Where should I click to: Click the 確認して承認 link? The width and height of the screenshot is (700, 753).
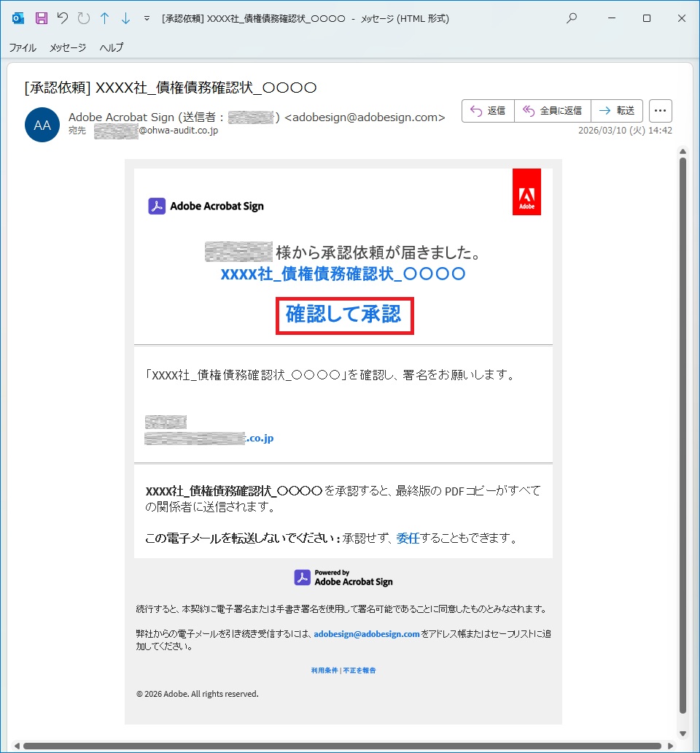click(344, 315)
